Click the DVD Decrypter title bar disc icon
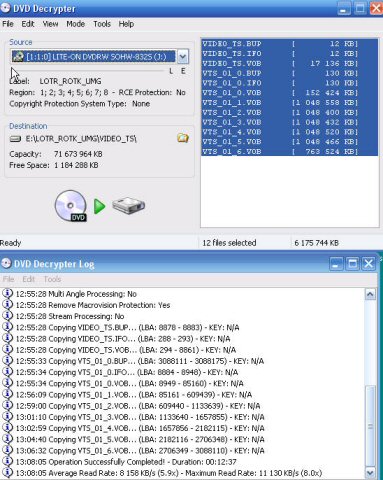 (x=6, y=8)
